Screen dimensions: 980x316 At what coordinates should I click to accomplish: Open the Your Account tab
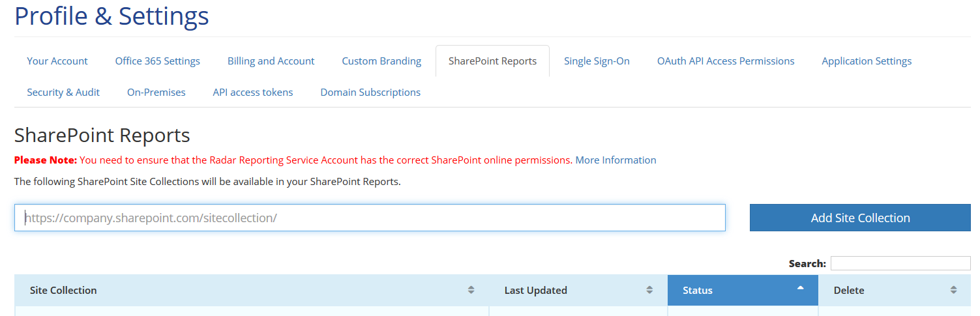(x=57, y=61)
